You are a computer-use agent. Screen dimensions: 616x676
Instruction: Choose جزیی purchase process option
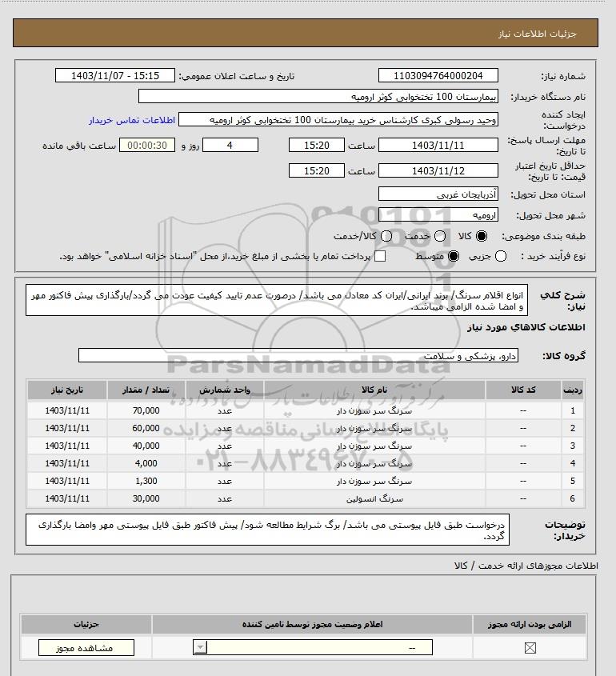pyautogui.click(x=501, y=257)
